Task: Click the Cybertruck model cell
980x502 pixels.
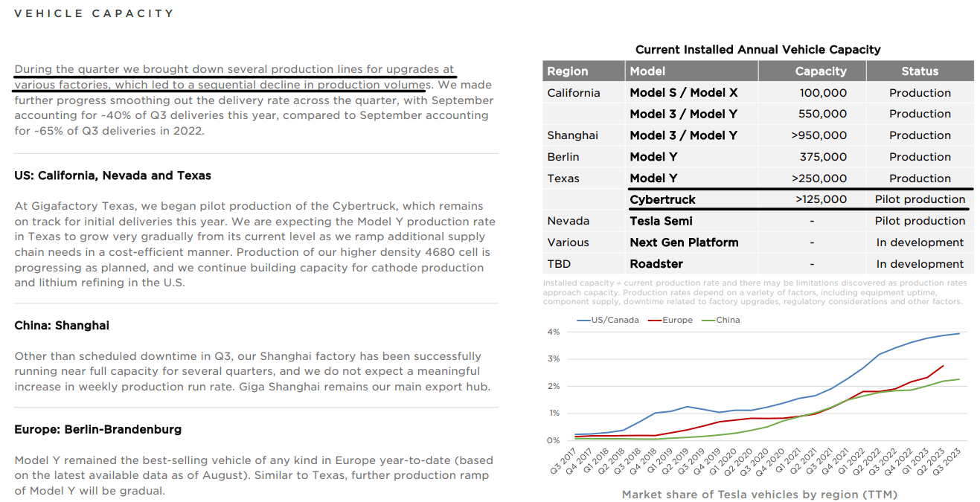Action: (x=662, y=199)
